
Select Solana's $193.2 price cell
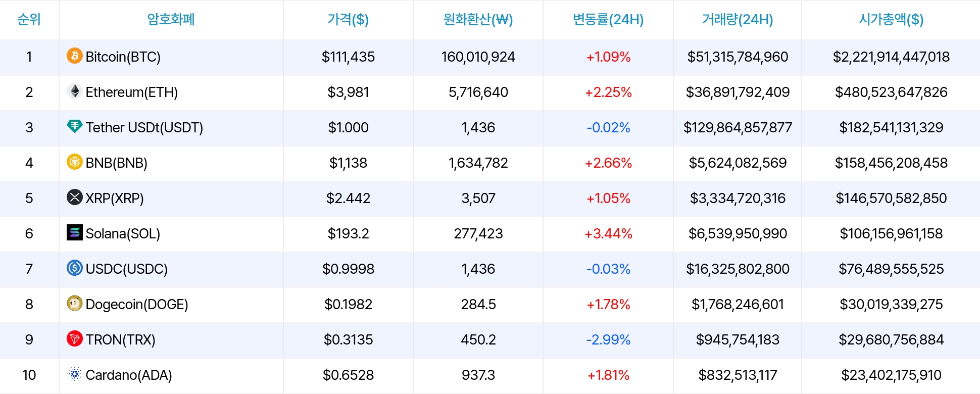coord(348,233)
